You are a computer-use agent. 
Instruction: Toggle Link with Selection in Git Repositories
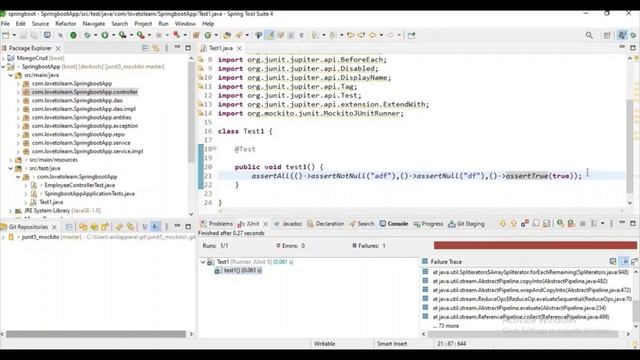(x=130, y=227)
